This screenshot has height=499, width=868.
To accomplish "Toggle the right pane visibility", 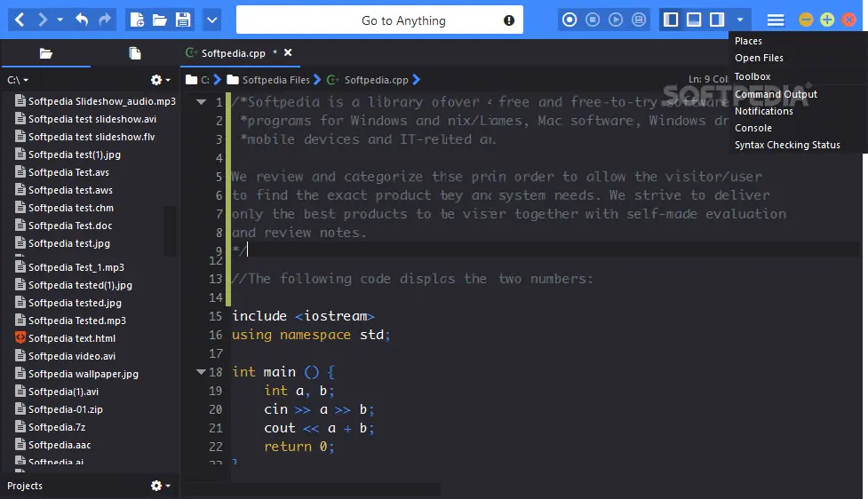I will 717,20.
